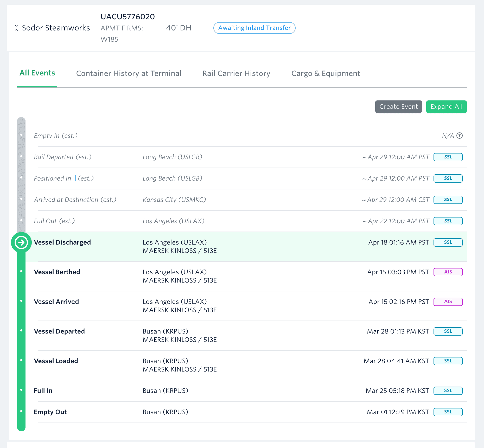Click the ~Apr 22 12:00 AM PST estimate
This screenshot has height=448, width=484.
(x=396, y=221)
